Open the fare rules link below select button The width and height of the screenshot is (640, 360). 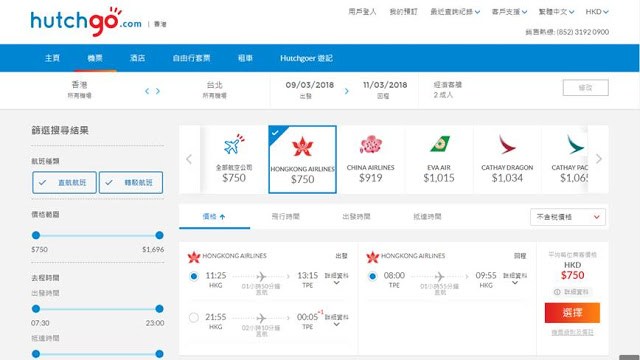point(572,333)
